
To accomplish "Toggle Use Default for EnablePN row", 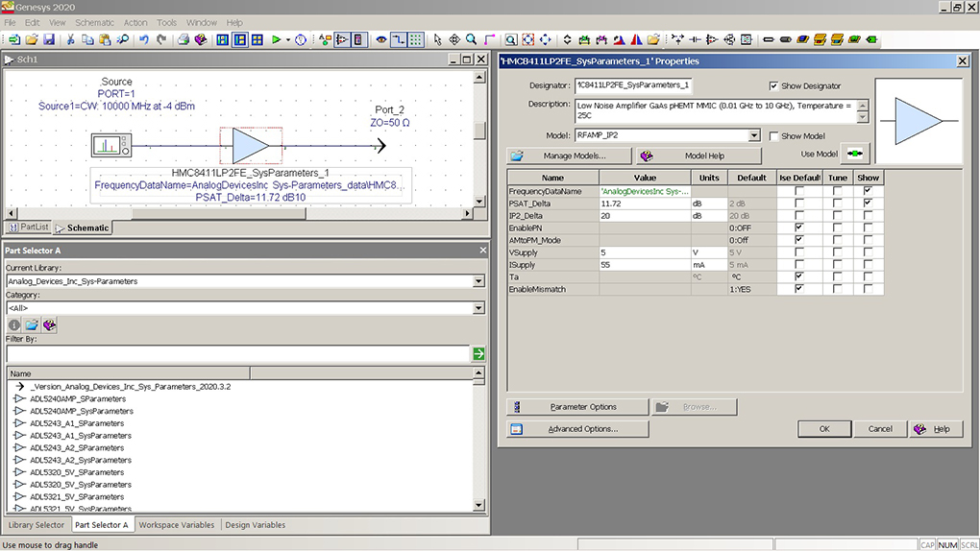I will click(798, 228).
